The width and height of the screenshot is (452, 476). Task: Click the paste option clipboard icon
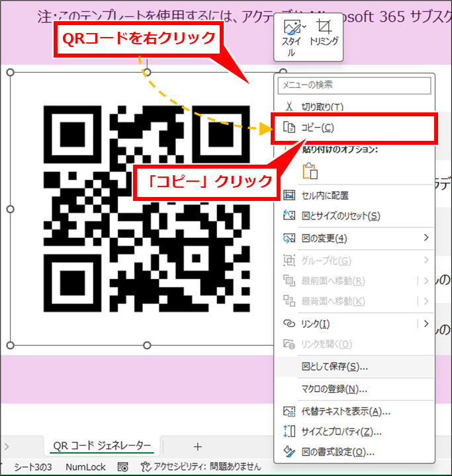(310, 171)
